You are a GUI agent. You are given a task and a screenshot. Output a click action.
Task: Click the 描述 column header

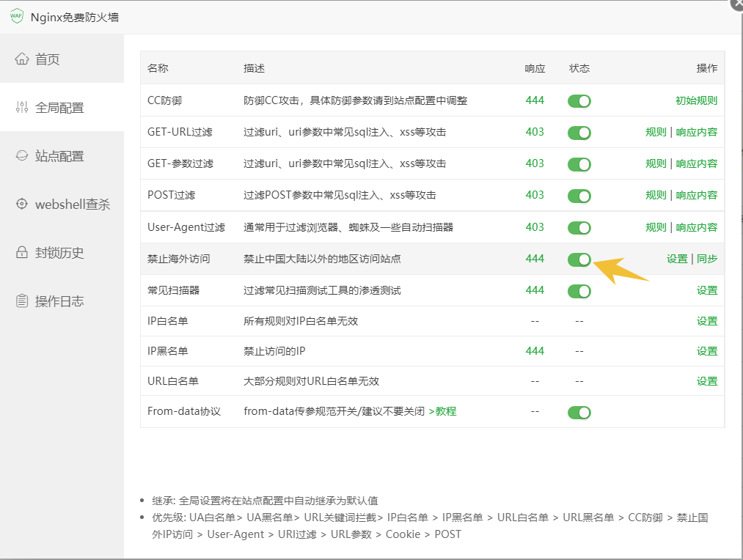(254, 68)
